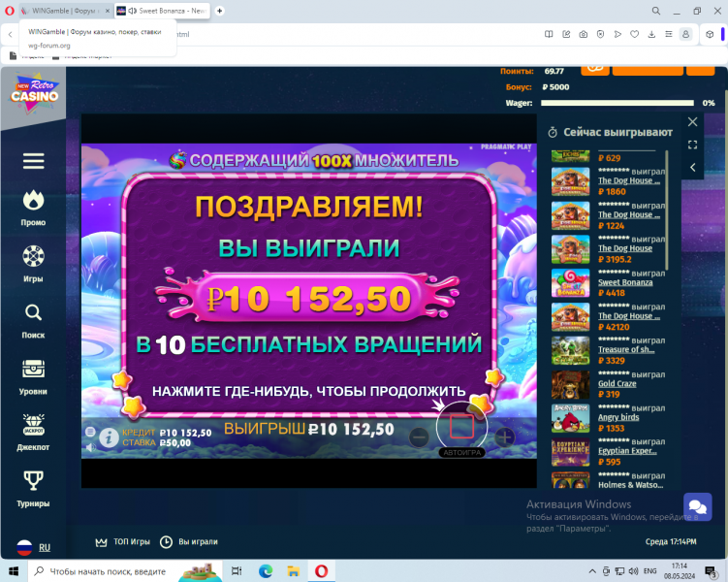728x582 pixels.
Task: Open Sweet Bonanza link in winners list
Action: (625, 282)
